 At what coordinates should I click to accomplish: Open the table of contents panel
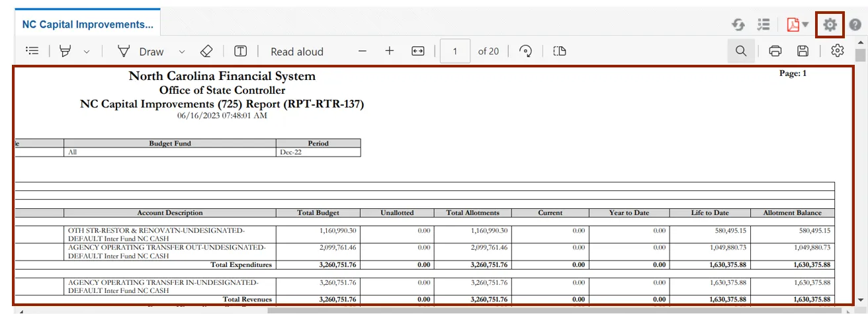click(x=32, y=51)
